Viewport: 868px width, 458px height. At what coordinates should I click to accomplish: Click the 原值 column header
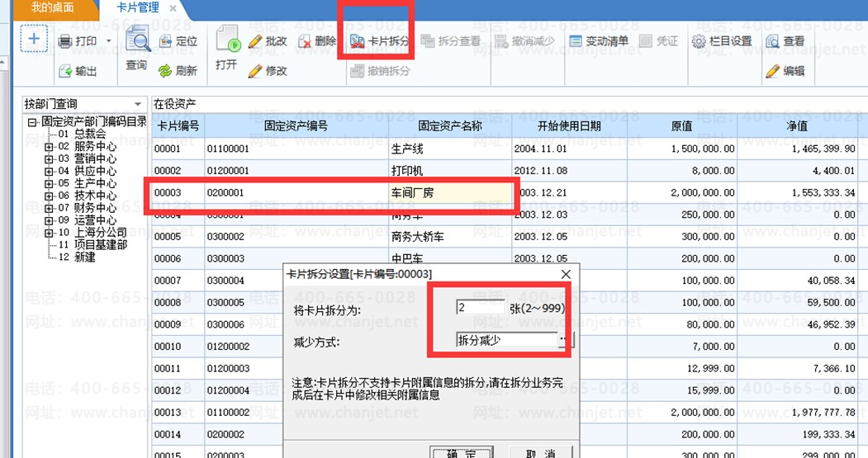[x=682, y=126]
